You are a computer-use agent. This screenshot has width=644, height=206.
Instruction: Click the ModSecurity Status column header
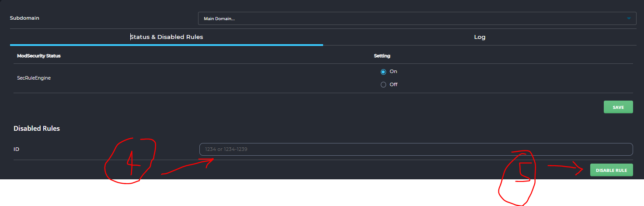tap(38, 56)
